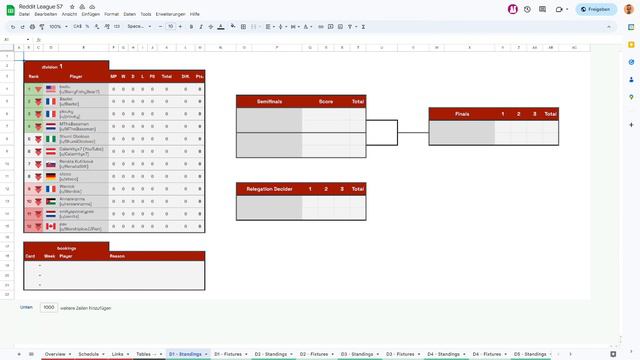Print the spreadsheet via printer icon
640x360 pixels.
pyautogui.click(x=32, y=27)
